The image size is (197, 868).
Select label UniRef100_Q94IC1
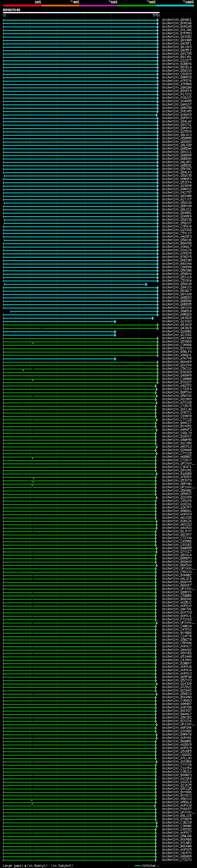[x=176, y=152]
